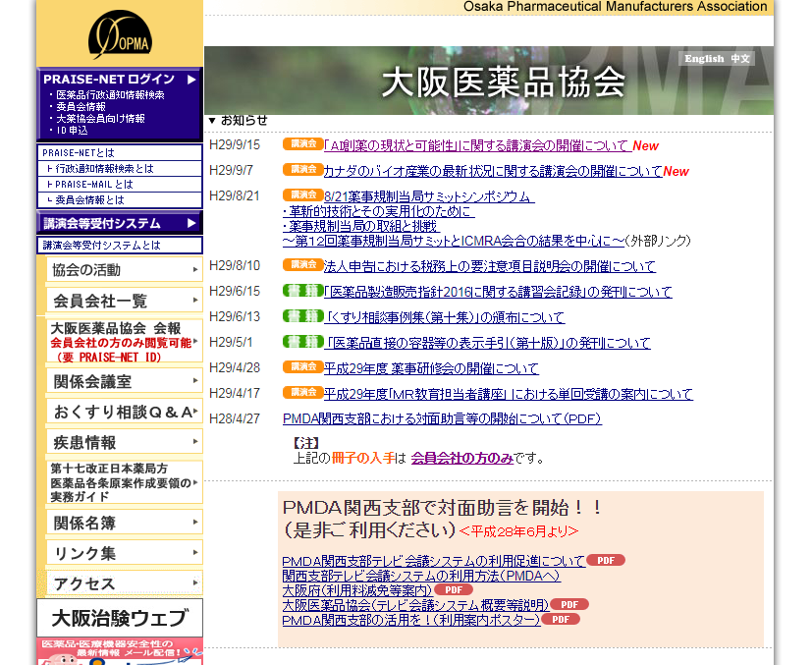The width and height of the screenshot is (812, 665).
Task: Click 講演会 badge on H29/4/28 row
Action: tap(303, 366)
